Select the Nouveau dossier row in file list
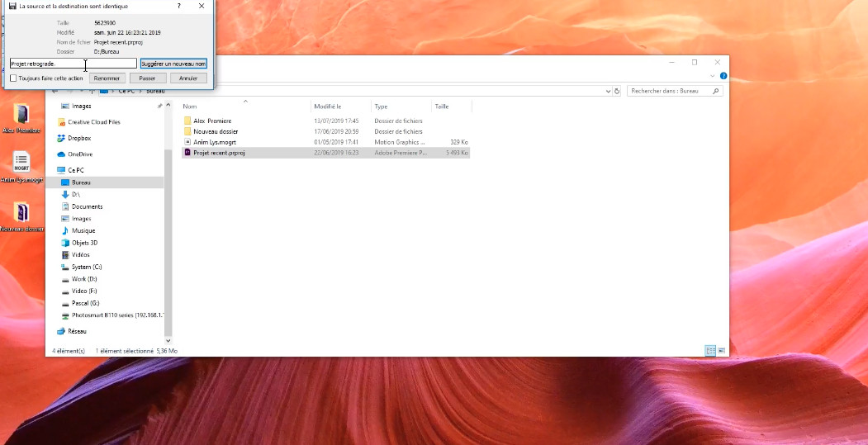This screenshot has width=868, height=445. (x=325, y=132)
